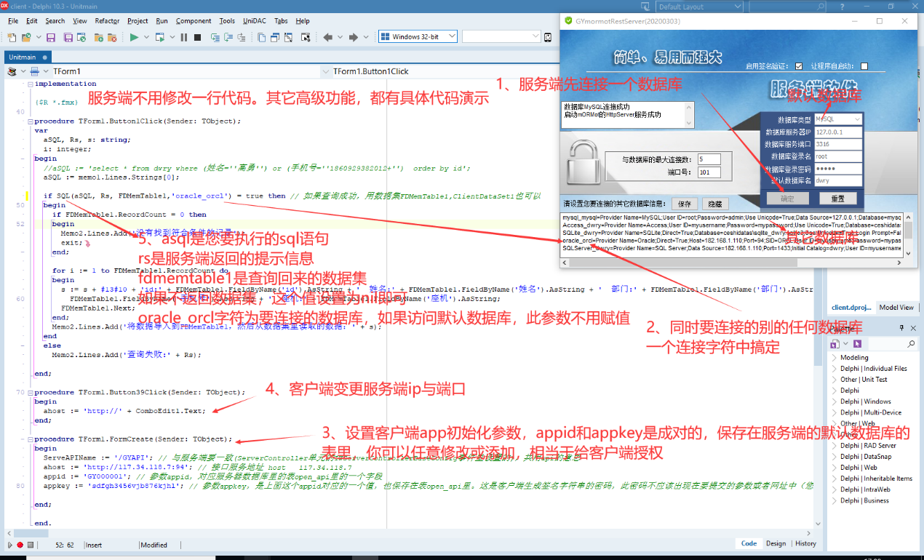Click the Step Over debugger icon

[x=228, y=37]
